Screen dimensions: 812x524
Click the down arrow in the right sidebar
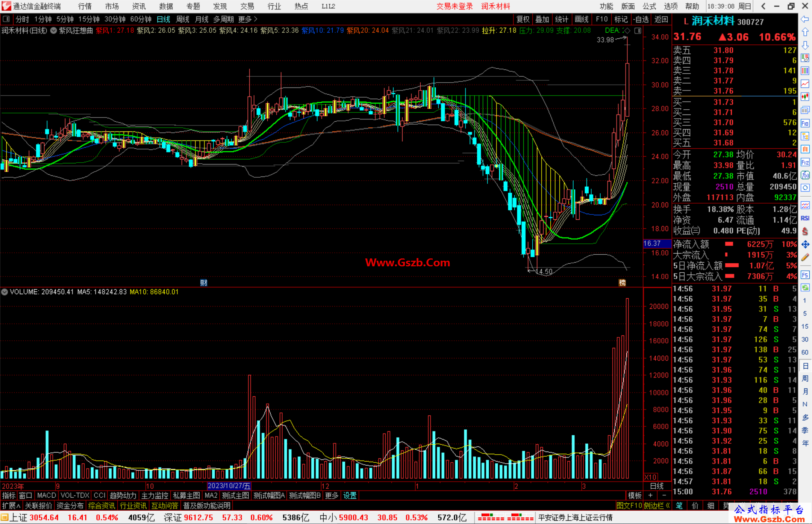click(x=805, y=45)
